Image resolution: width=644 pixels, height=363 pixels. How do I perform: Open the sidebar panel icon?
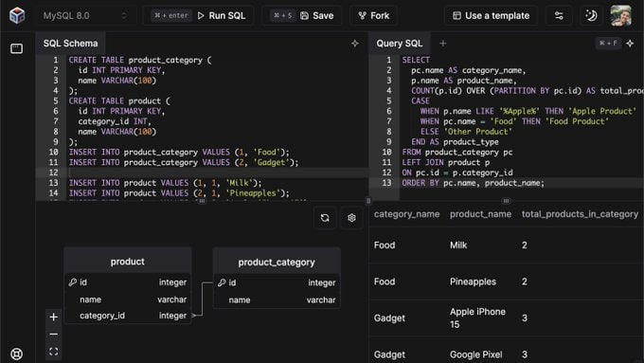coord(16,49)
